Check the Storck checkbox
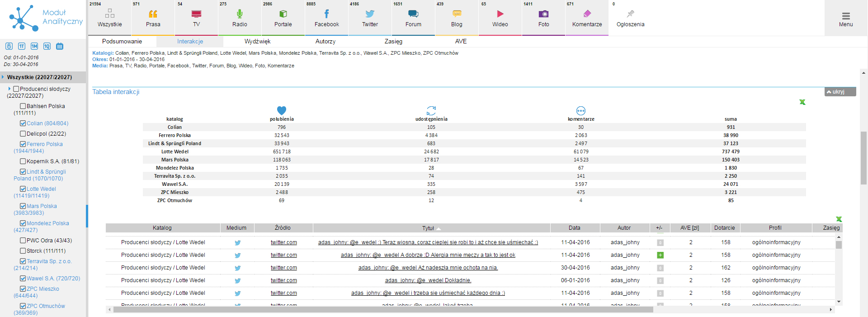This screenshot has width=868, height=317. pyautogui.click(x=23, y=251)
